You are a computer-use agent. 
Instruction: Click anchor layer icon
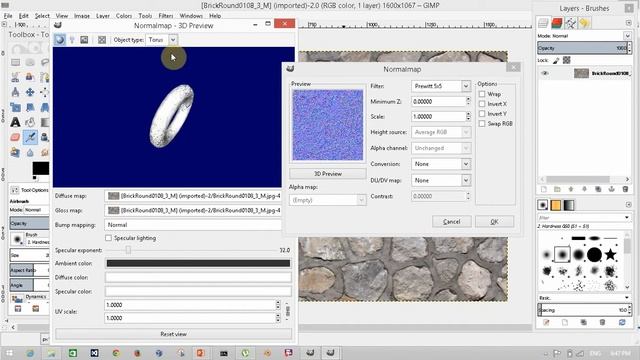(611, 189)
